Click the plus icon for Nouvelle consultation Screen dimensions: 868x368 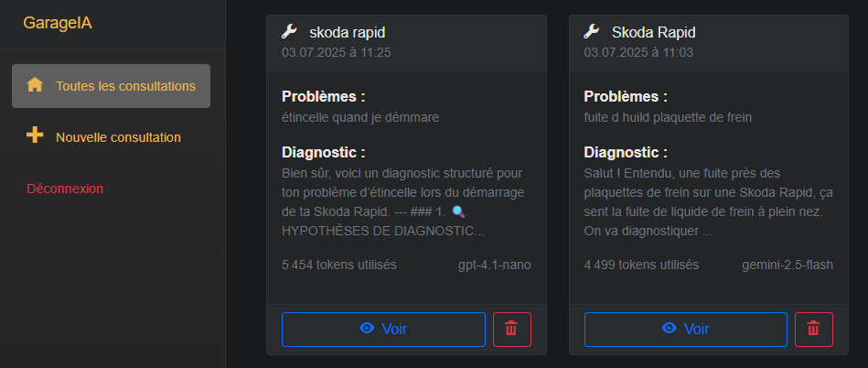pyautogui.click(x=35, y=135)
